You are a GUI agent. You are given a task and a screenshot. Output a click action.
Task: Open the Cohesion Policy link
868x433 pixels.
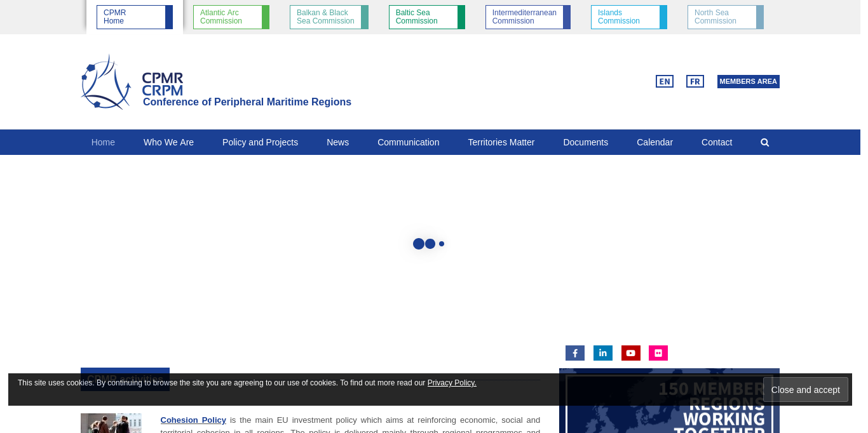pyautogui.click(x=193, y=420)
